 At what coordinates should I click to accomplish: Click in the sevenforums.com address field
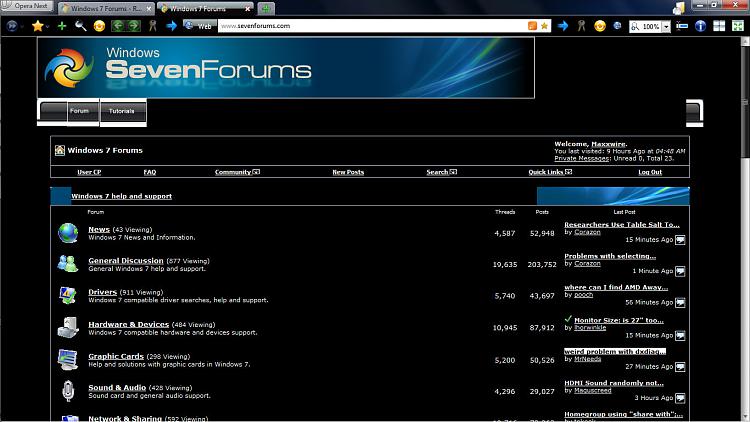373,26
